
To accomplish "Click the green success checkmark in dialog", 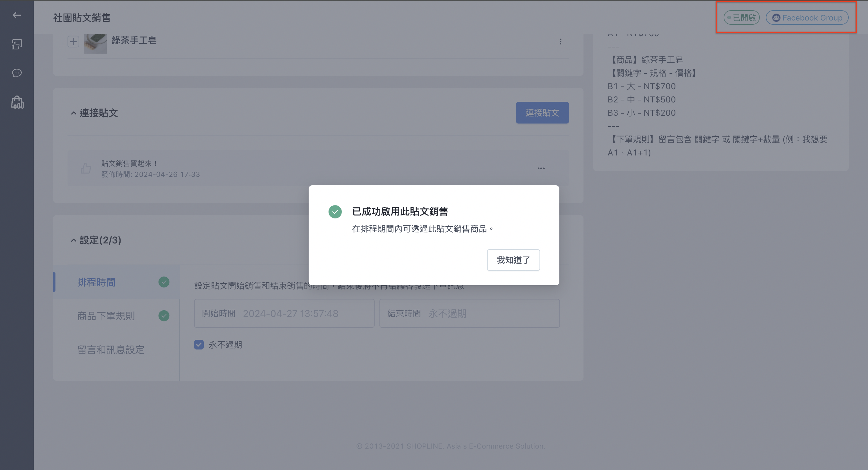I will click(x=335, y=211).
